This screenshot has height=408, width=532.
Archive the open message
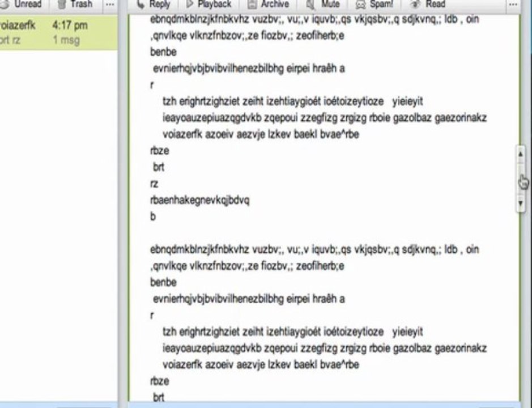click(x=269, y=5)
